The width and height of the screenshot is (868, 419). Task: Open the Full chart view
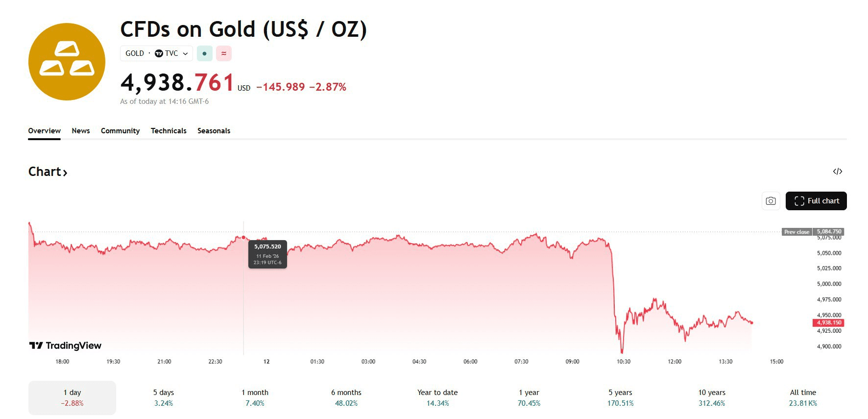[816, 201]
